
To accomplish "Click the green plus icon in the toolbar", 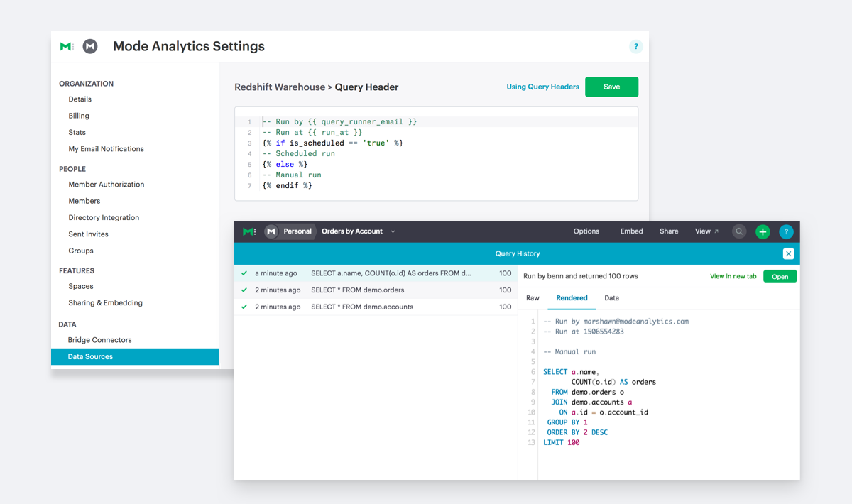I will pos(763,231).
